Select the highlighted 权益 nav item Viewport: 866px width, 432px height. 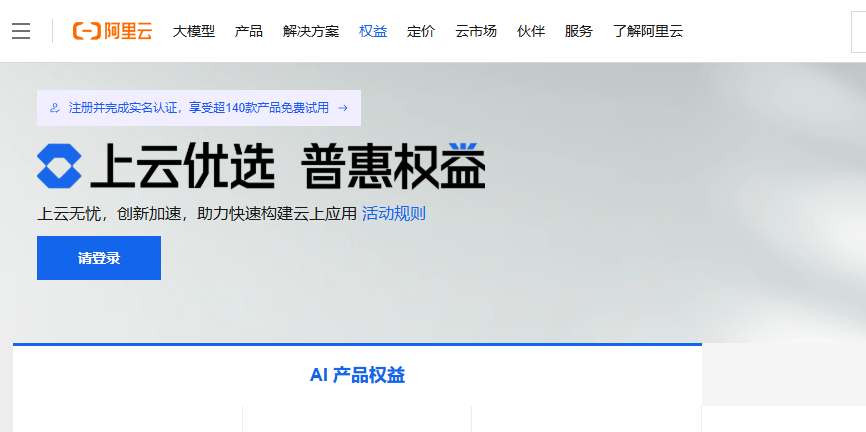373,31
